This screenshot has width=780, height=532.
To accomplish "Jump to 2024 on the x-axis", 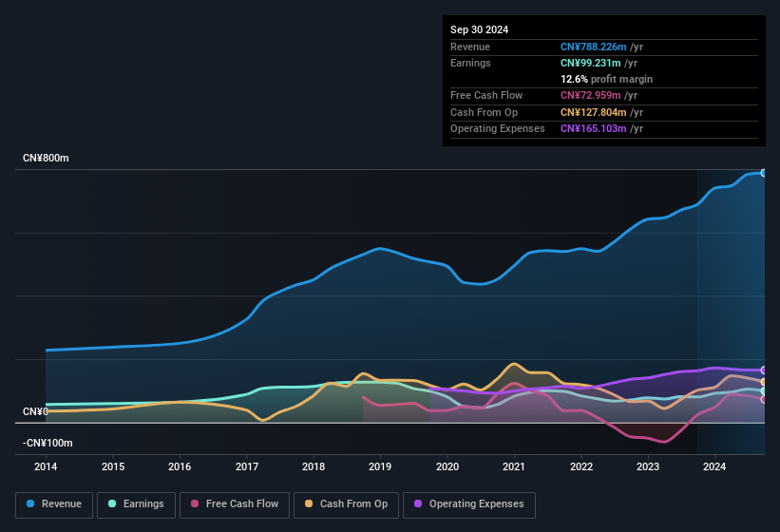I will pos(714,466).
